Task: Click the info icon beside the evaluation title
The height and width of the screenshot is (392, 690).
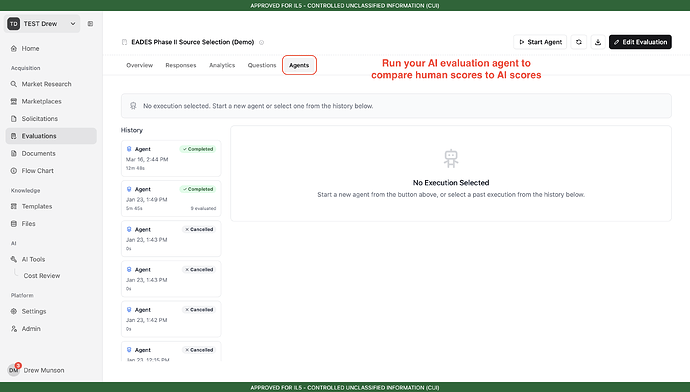Action: [261, 43]
